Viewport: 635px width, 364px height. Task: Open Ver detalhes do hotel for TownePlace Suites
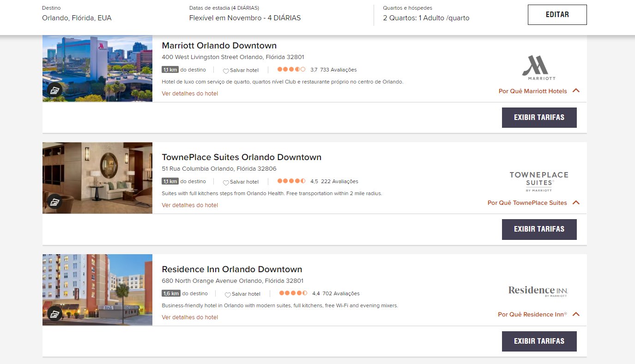[x=190, y=205]
